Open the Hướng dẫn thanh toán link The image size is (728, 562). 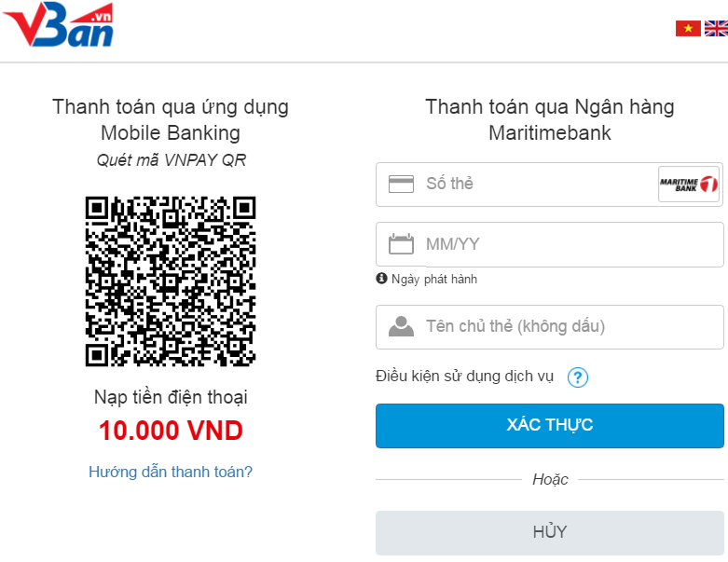(171, 472)
